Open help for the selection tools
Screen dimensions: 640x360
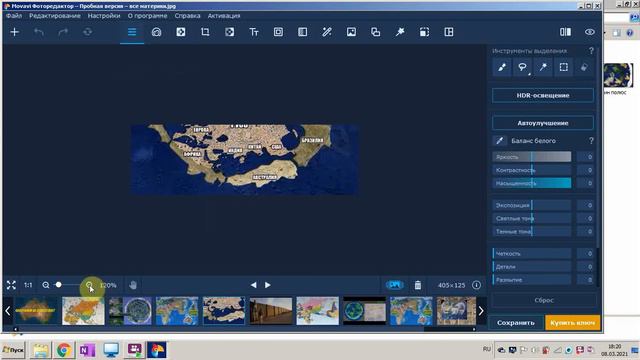(591, 51)
